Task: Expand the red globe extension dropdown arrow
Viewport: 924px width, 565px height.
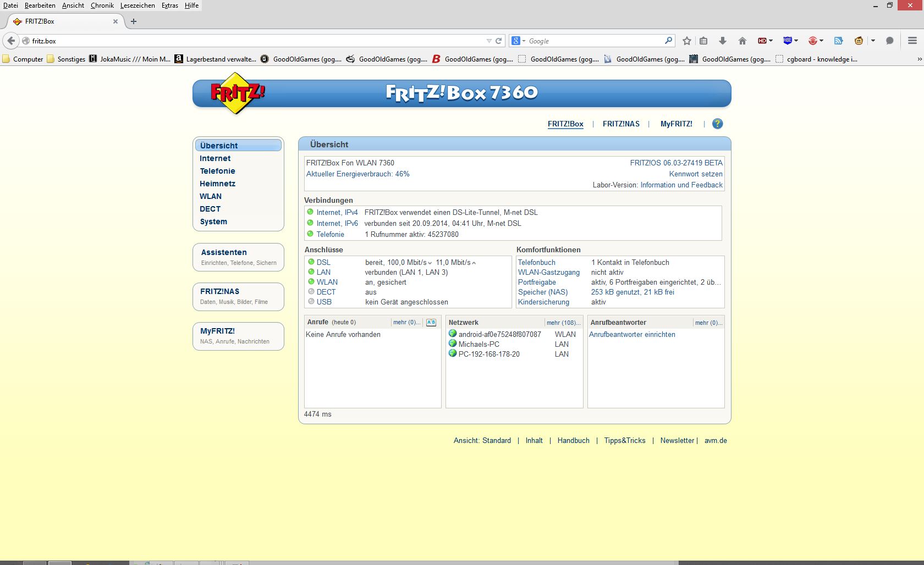Action: [821, 41]
